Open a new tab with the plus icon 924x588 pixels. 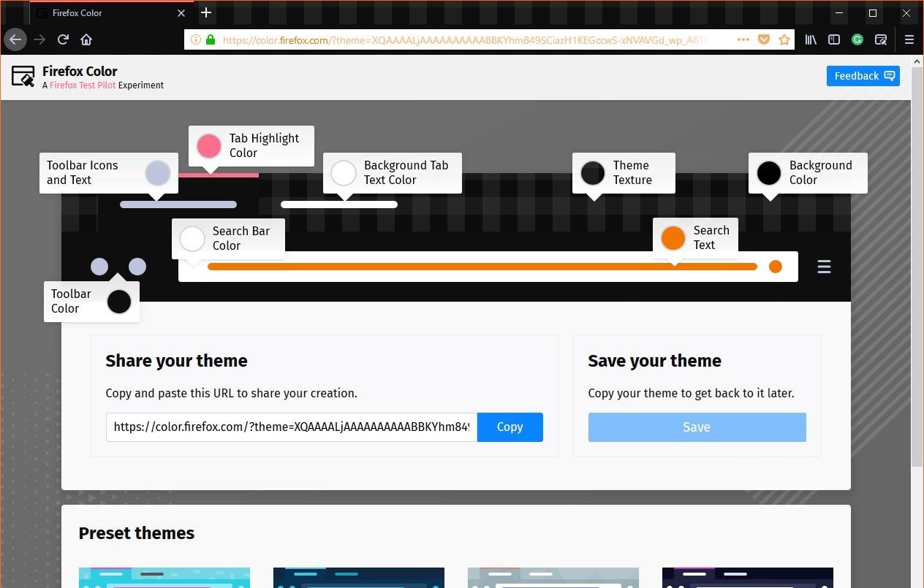pos(206,12)
